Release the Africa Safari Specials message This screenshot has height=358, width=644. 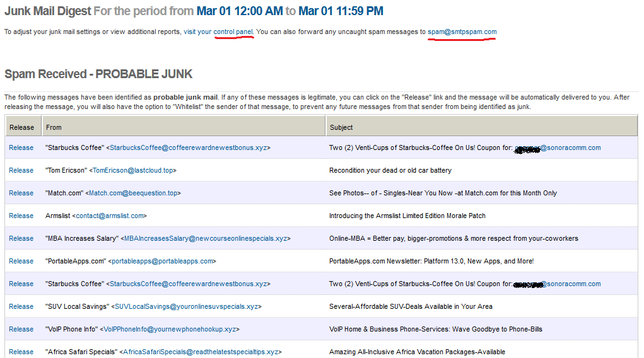[x=21, y=352]
